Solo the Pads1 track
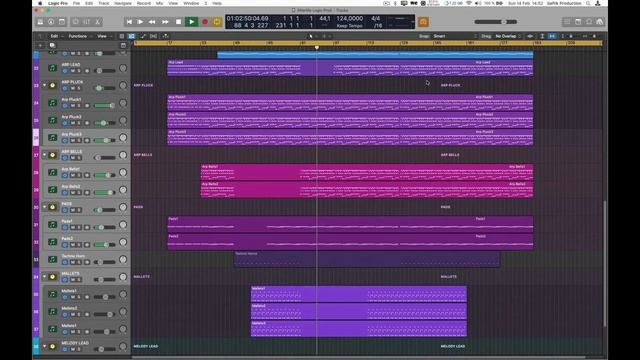The width and height of the screenshot is (640, 360). tap(79, 227)
